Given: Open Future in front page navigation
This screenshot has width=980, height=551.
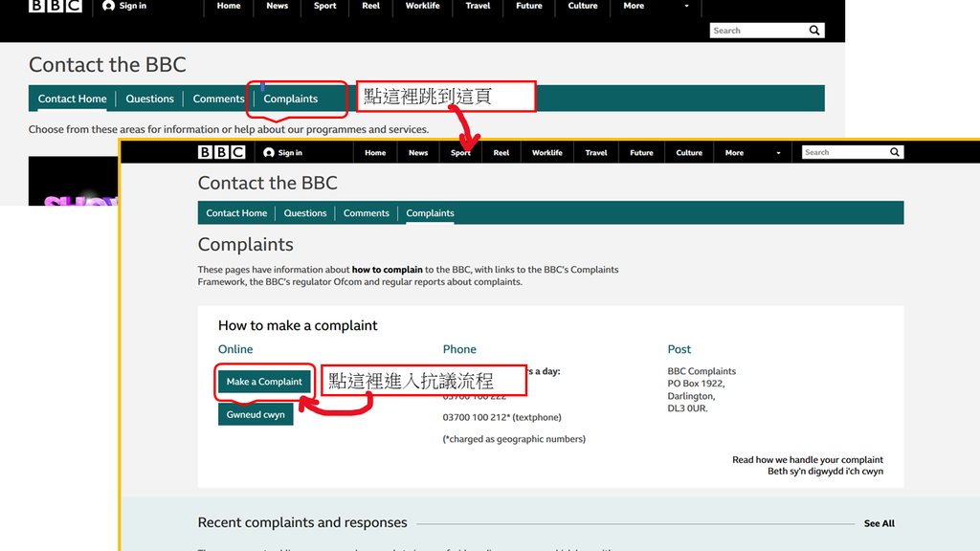Looking at the screenshot, I should tap(641, 152).
